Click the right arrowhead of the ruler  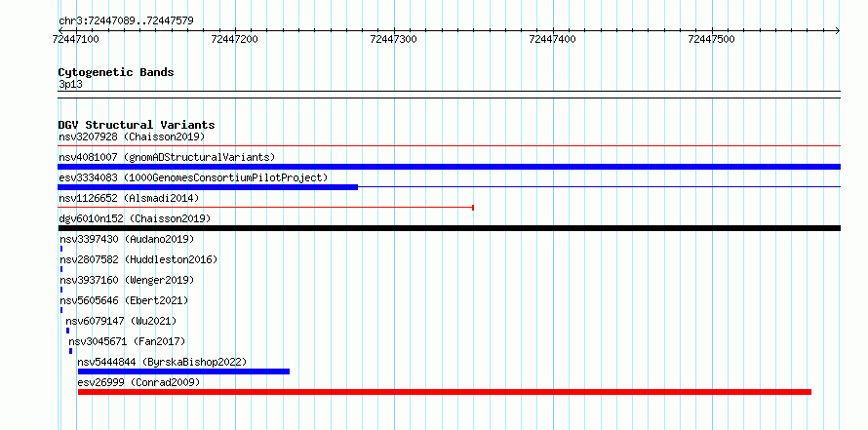tap(838, 31)
